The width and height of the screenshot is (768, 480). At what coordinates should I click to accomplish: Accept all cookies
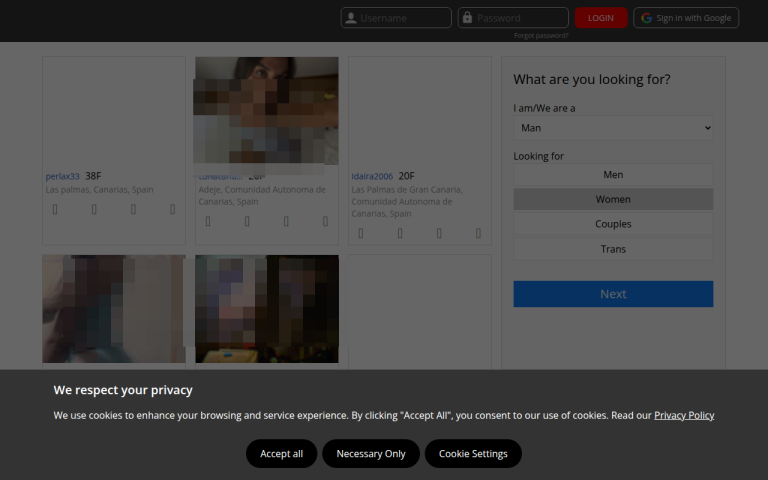[x=282, y=454]
